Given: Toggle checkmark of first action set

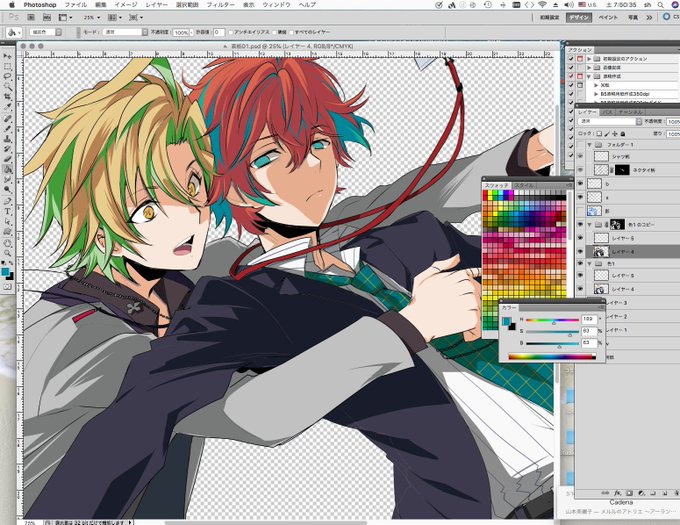Looking at the screenshot, I should pyautogui.click(x=571, y=59).
